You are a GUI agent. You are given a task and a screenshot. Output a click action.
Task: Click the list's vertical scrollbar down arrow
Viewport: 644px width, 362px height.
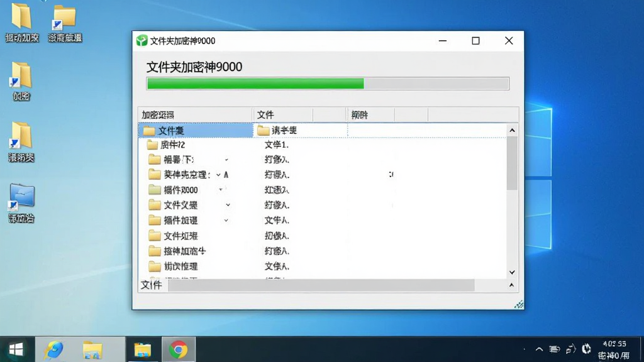512,272
